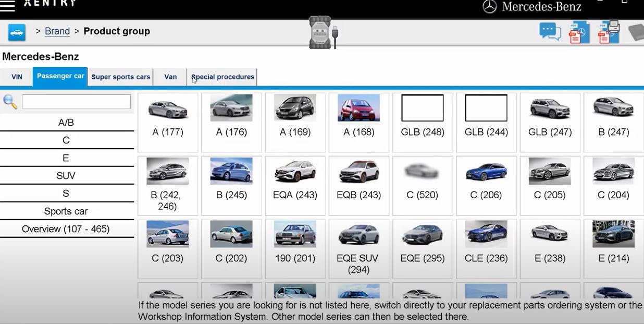Open the chat feedback speech bubble icon
The width and height of the screenshot is (644, 324).
pyautogui.click(x=550, y=32)
